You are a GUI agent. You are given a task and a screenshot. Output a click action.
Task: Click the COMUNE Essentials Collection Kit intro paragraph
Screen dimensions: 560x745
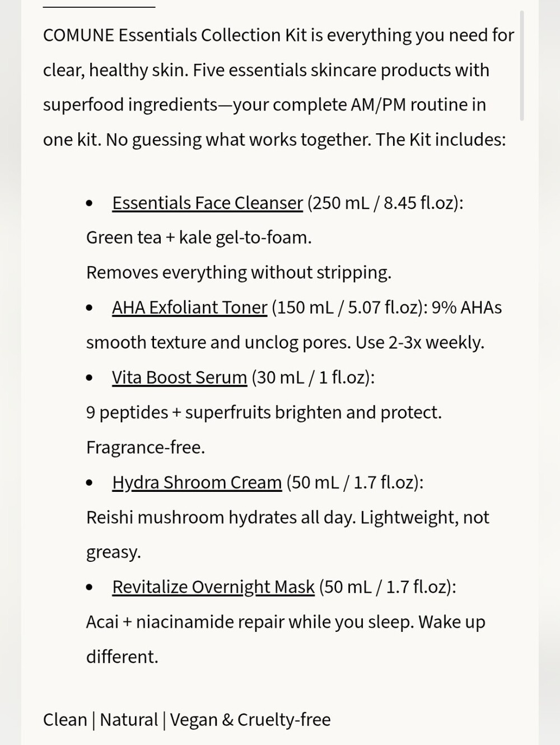(278, 87)
